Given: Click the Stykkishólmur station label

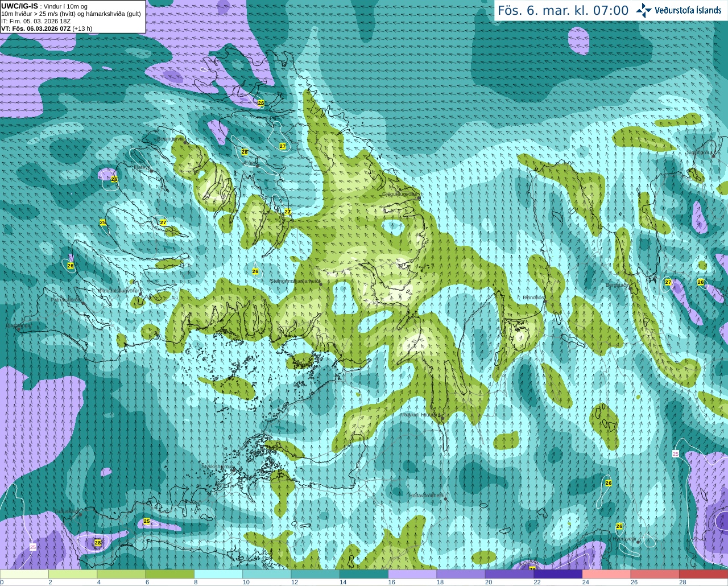Looking at the screenshot, I should [218, 467].
